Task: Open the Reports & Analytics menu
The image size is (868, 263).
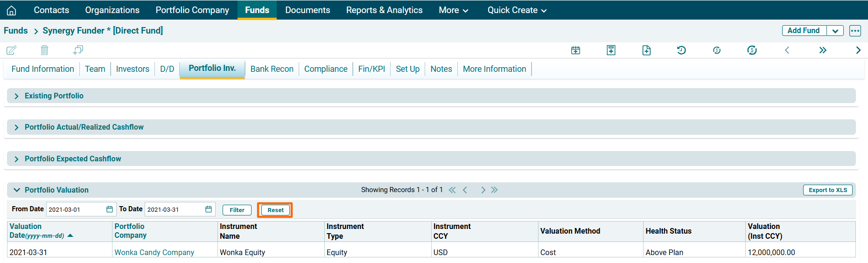Action: (384, 10)
